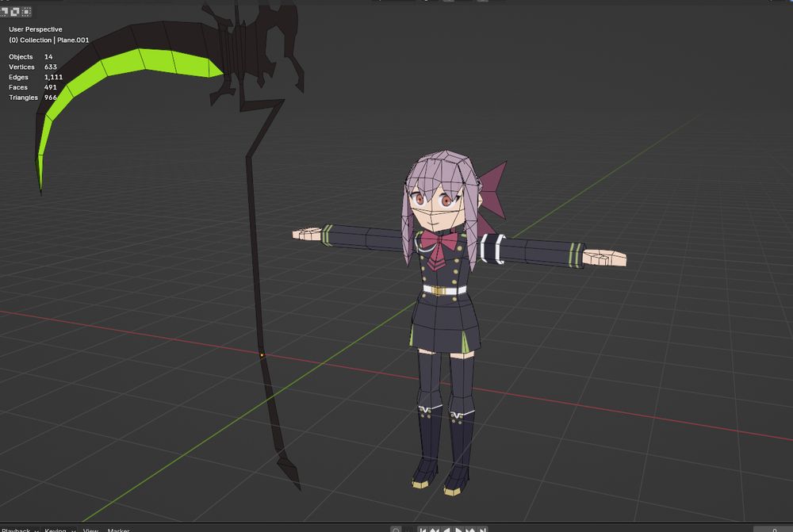Click the 'User Perspective' viewport label
Image resolution: width=793 pixels, height=532 pixels.
coord(36,29)
